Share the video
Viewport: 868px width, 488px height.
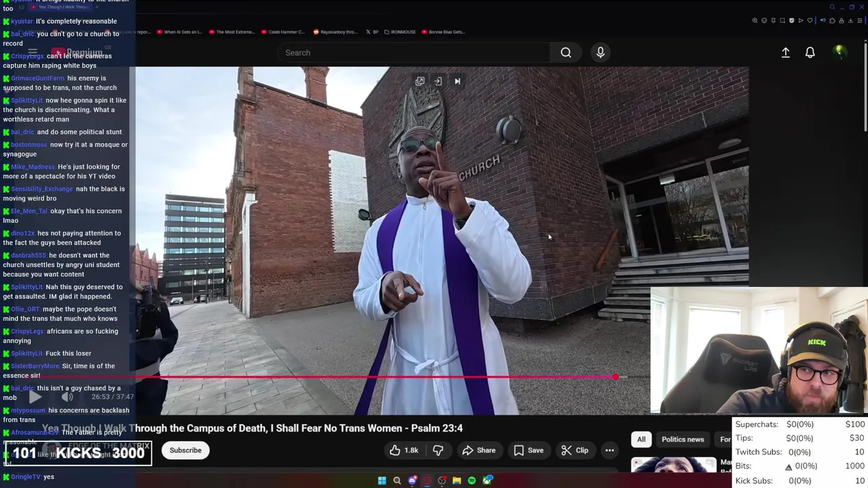[x=479, y=450]
